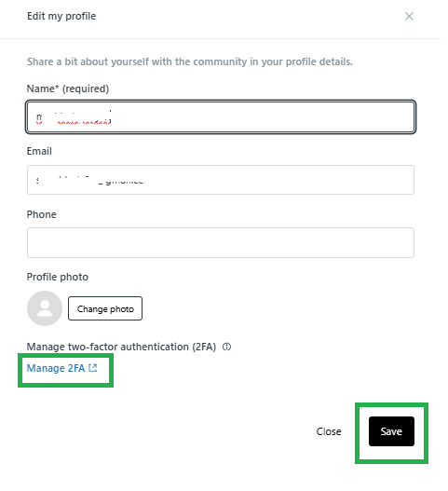Click the info icon beside the 2FA heading
The width and height of the screenshot is (448, 491).
[x=226, y=347]
